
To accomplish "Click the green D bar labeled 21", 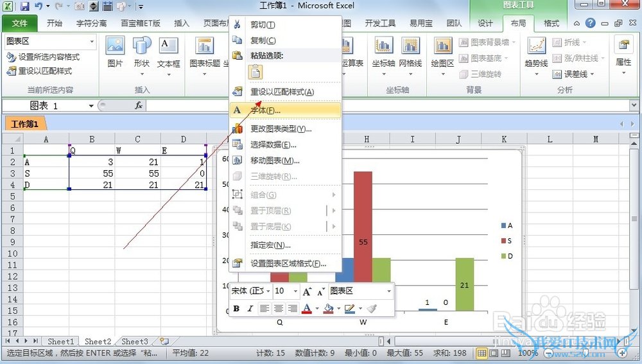I will pos(464,284).
